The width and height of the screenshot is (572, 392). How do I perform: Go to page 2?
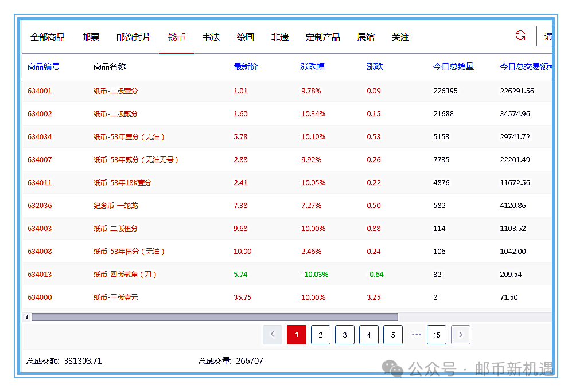[321, 335]
